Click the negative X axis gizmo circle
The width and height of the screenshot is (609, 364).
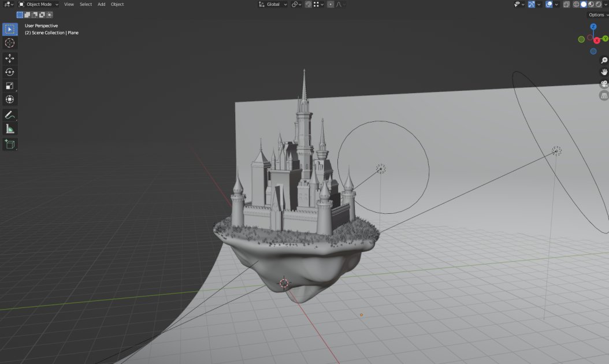point(590,38)
